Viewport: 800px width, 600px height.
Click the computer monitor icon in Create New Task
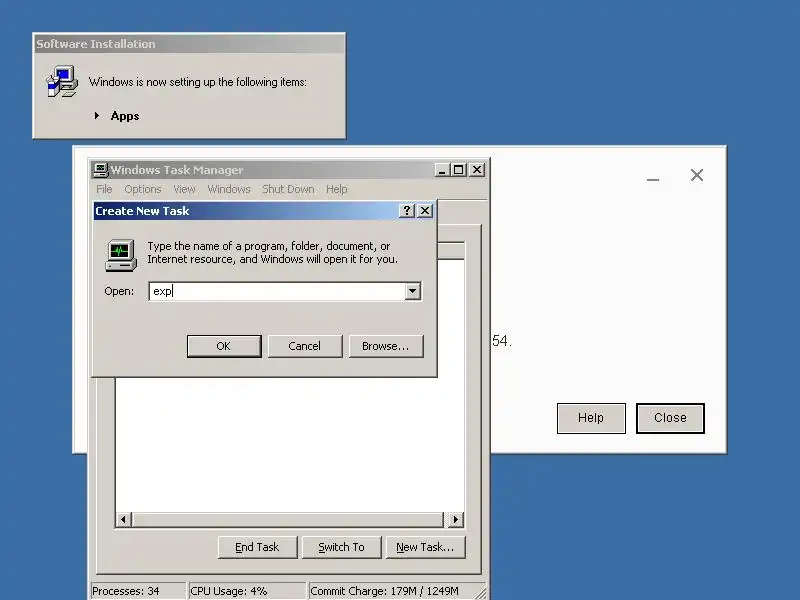coord(121,255)
